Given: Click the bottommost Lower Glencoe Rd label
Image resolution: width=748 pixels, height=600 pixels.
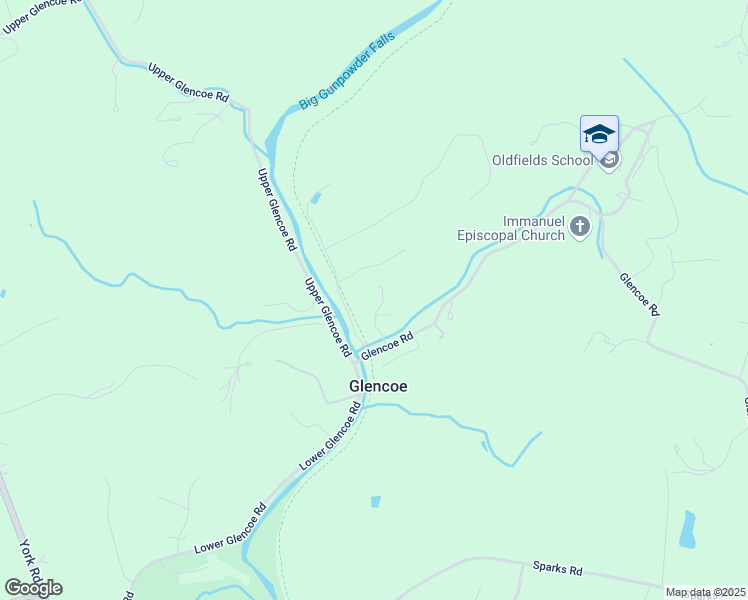Looking at the screenshot, I should [x=230, y=528].
